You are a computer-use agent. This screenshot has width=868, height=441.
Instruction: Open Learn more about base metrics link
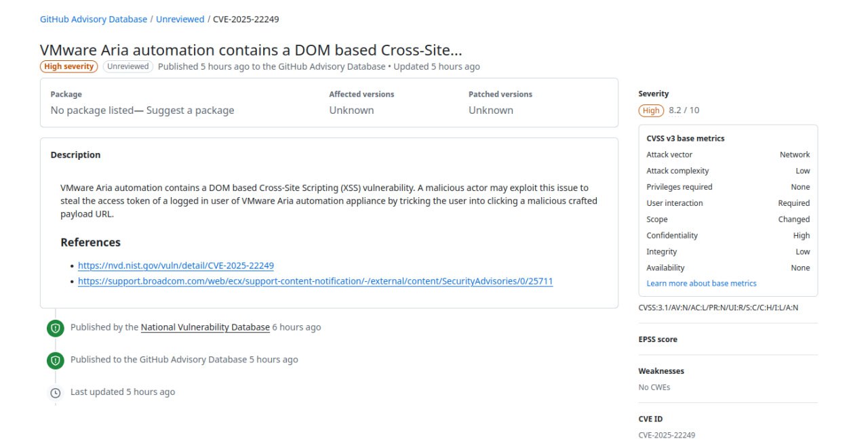pyautogui.click(x=701, y=284)
